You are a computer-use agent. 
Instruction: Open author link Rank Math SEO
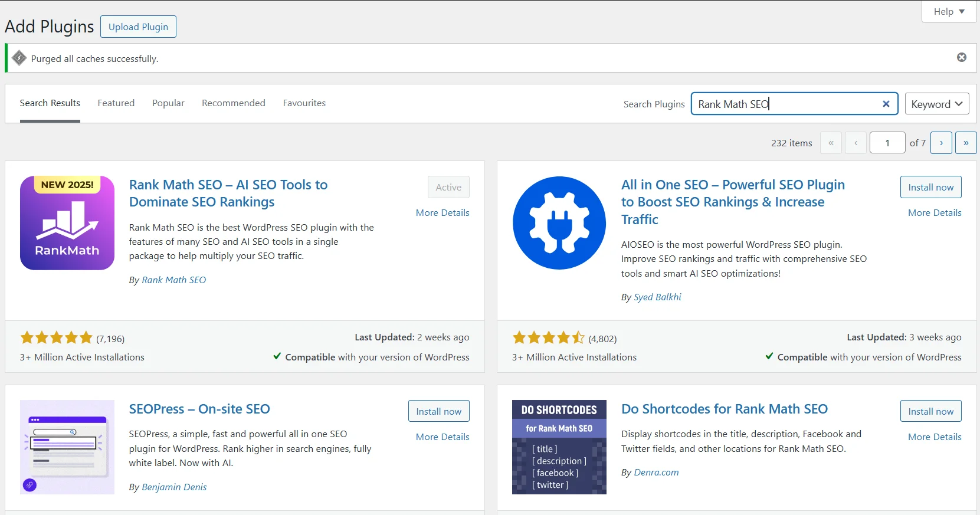[x=174, y=280]
